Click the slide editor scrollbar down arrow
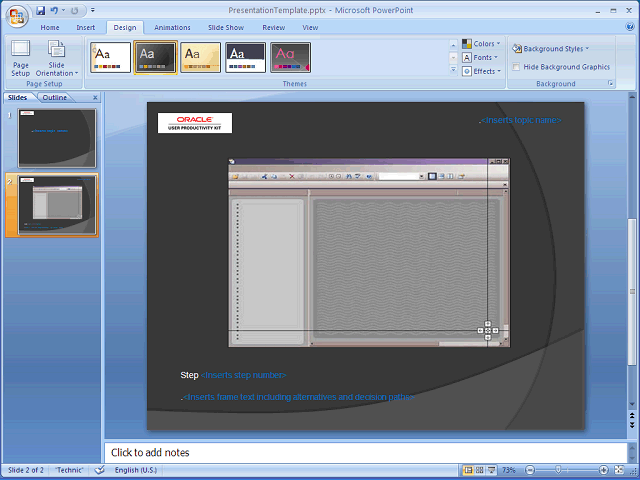Screen dimensions: 640x480 pyautogui.click(x=632, y=404)
